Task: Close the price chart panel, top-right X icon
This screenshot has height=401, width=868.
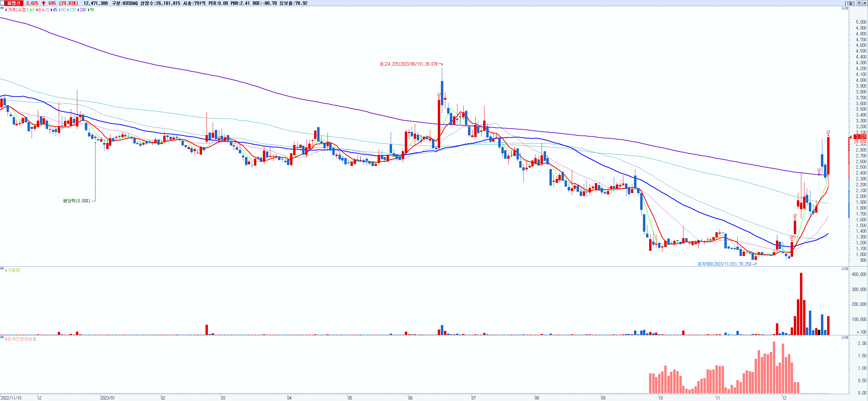Action: (x=847, y=8)
